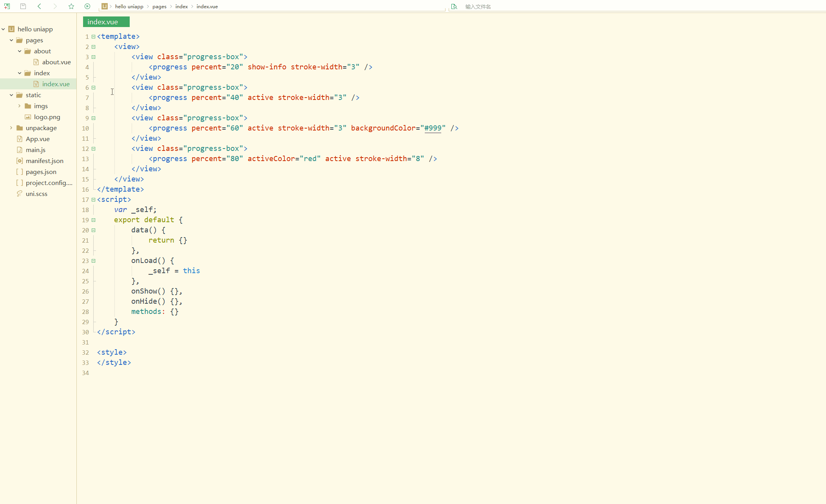Click the file search icon
Viewport: 826px width, 504px height.
[x=454, y=6]
